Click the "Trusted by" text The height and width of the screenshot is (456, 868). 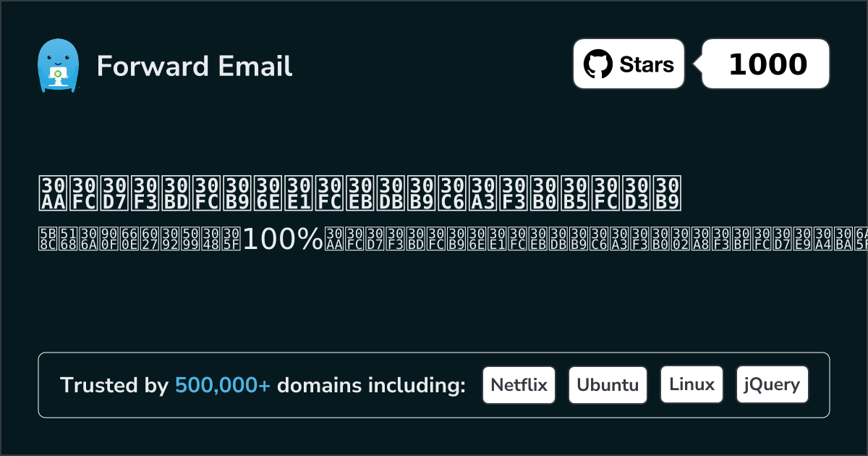pyautogui.click(x=114, y=386)
